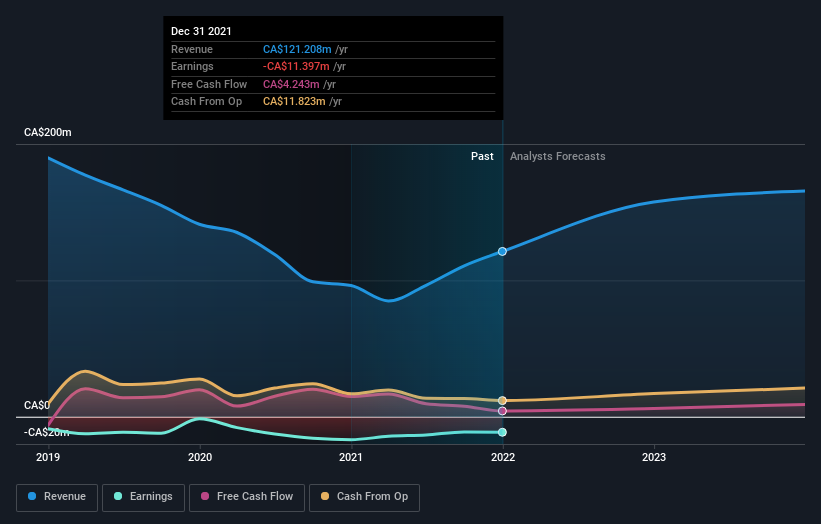Viewport: 821px width, 524px height.
Task: Select the Cash From Op data point at 2022
Action: coord(502,400)
